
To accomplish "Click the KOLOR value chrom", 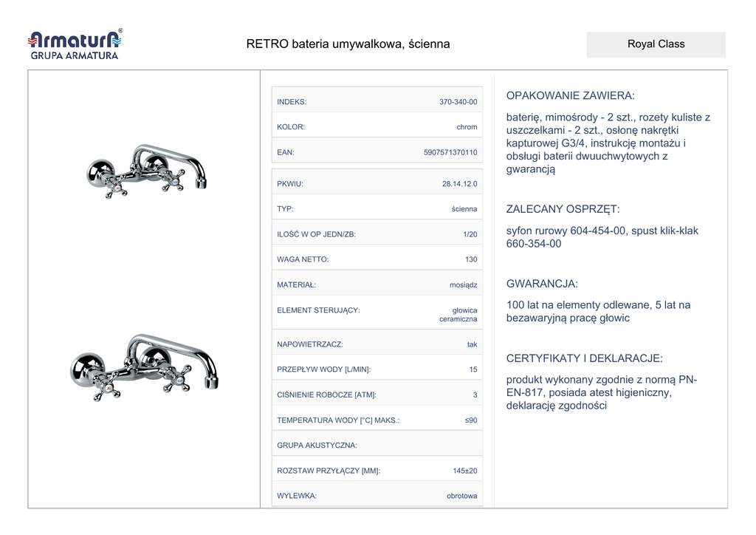I will pos(467,127).
